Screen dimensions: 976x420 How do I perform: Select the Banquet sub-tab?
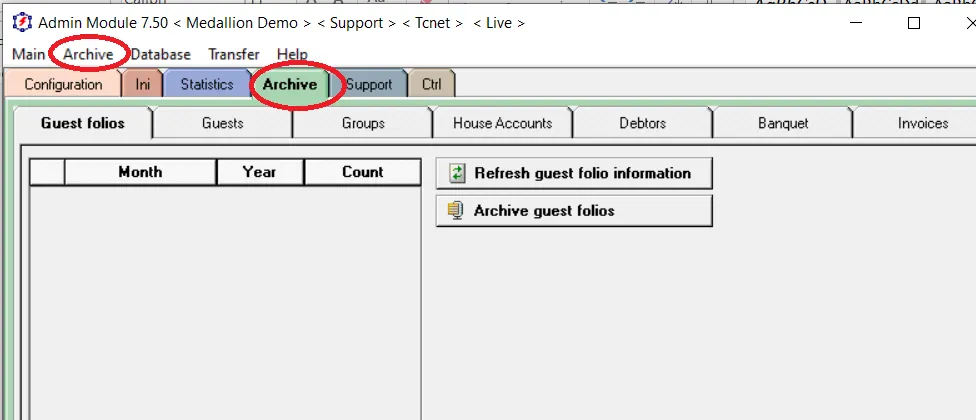[x=783, y=123]
